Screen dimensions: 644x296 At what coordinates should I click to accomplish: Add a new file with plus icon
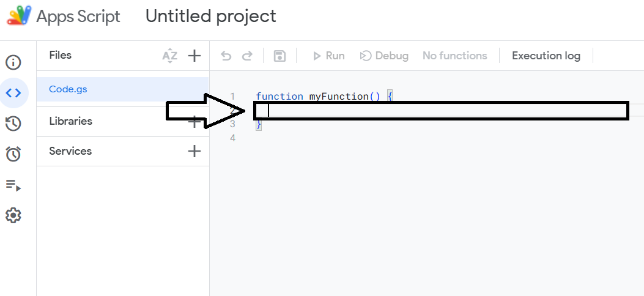[x=194, y=56]
